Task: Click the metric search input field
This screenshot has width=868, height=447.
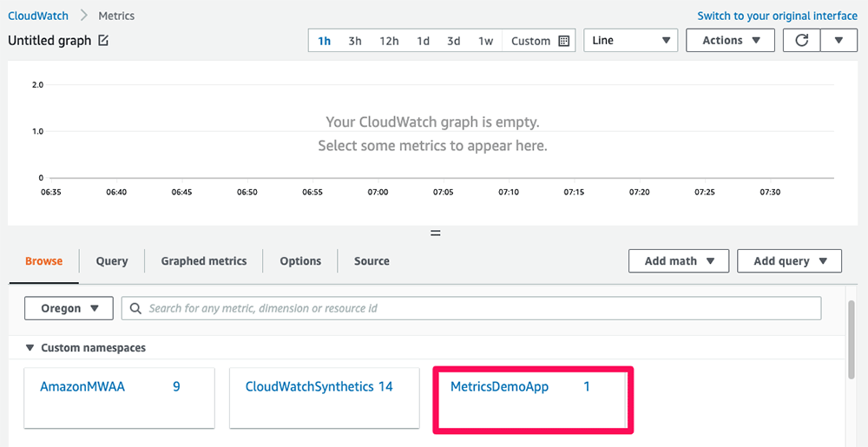Action: tap(471, 308)
